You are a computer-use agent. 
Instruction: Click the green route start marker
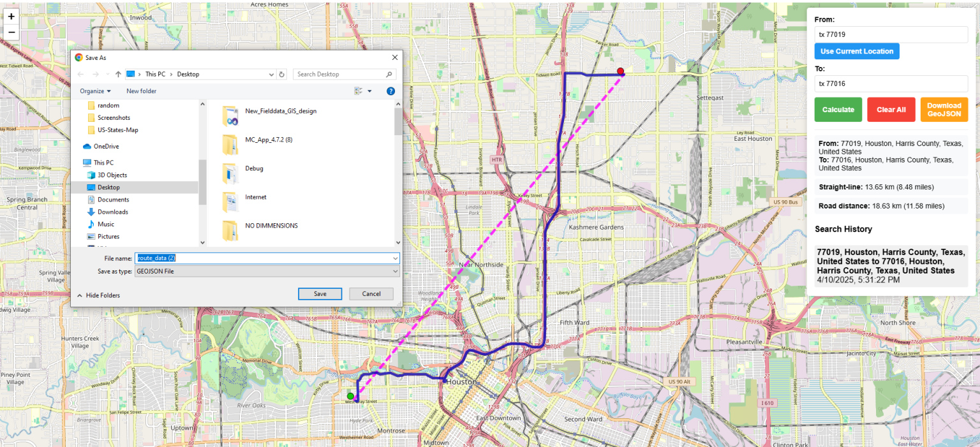click(350, 396)
